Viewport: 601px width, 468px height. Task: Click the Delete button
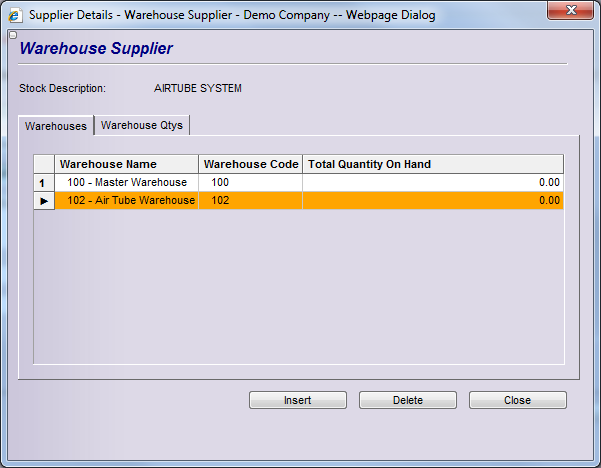click(x=407, y=400)
